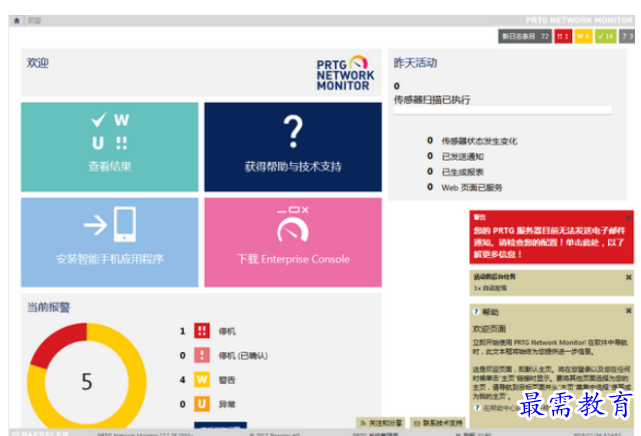
Task: Select 已生成报表 activity entry
Action: (x=462, y=172)
